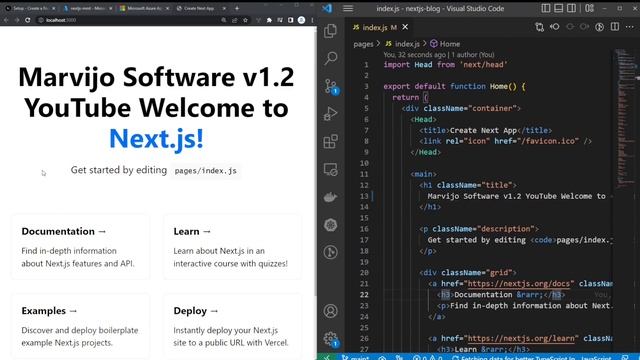Image resolution: width=640 pixels, height=360 pixels.
Task: Click errors and warnings count in status bar
Action: [427, 358]
